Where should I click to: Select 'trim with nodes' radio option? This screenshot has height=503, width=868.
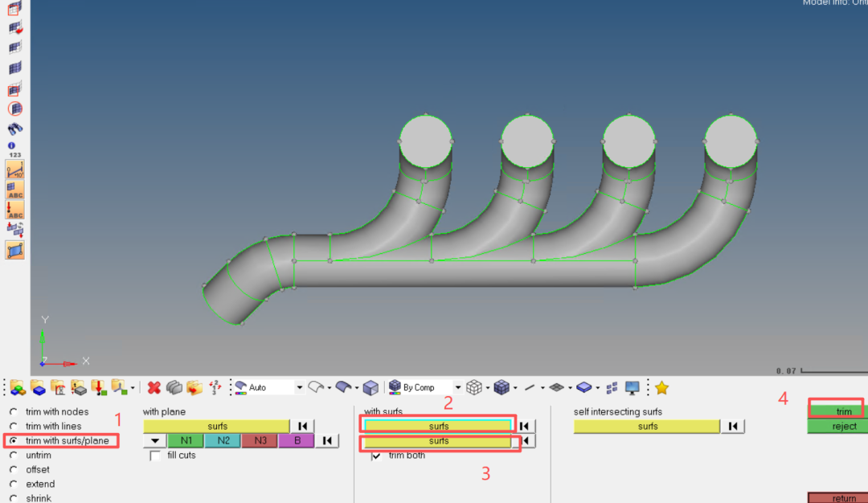(14, 411)
